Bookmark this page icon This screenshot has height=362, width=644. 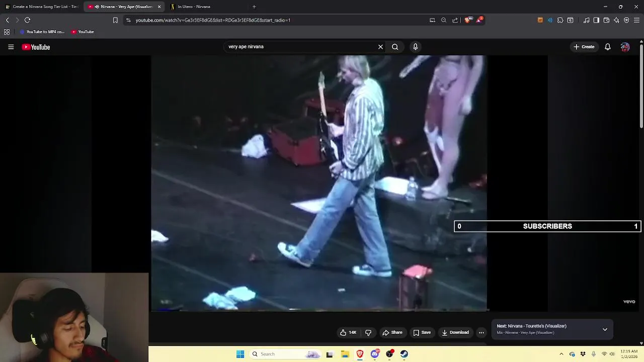[x=115, y=20]
